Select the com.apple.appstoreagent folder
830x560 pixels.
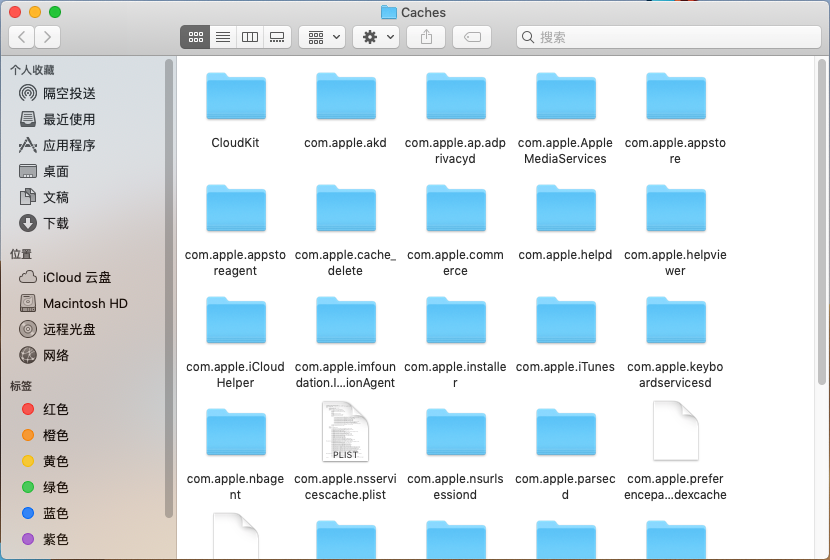(x=236, y=209)
